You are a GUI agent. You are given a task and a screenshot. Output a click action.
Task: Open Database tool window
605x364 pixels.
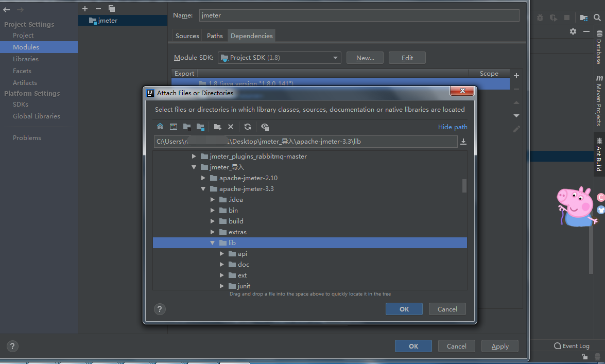(x=599, y=47)
